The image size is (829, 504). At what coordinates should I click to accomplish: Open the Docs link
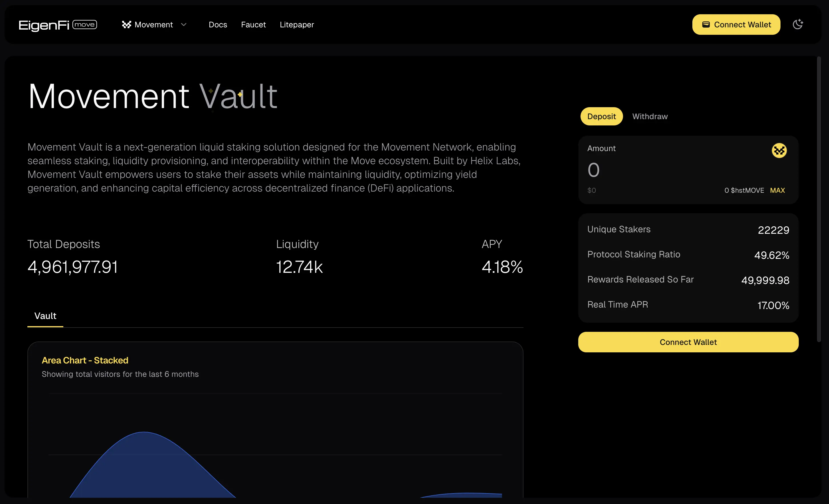(x=218, y=25)
